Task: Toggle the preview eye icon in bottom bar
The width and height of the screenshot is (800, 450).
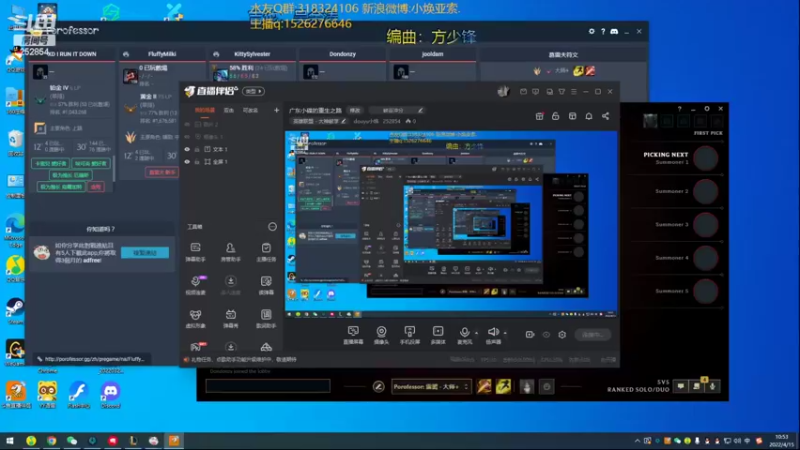Action: [x=546, y=335]
